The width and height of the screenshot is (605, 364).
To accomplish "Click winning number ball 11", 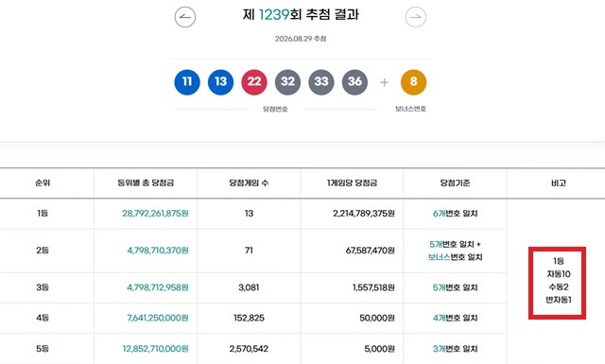I will coord(187,82).
